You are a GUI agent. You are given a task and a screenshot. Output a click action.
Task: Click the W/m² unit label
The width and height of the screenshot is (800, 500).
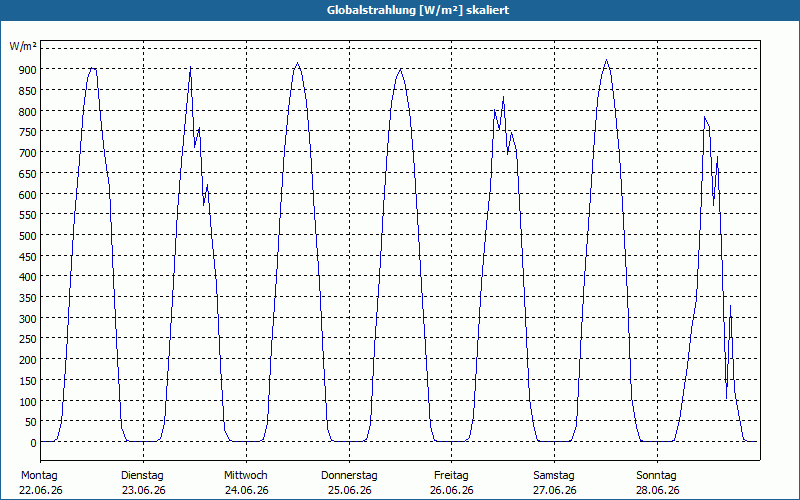pyautogui.click(x=23, y=46)
